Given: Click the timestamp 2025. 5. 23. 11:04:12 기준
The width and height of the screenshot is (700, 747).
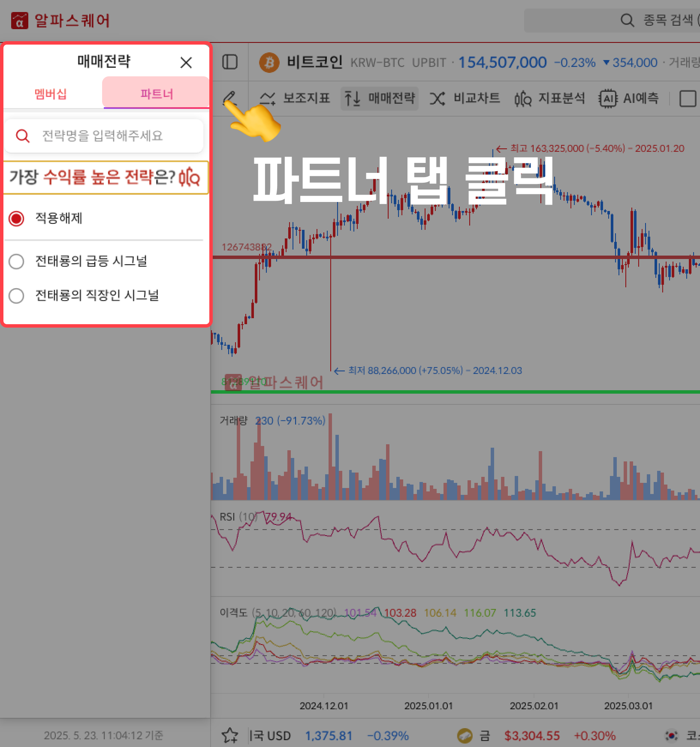Looking at the screenshot, I should click(104, 735).
